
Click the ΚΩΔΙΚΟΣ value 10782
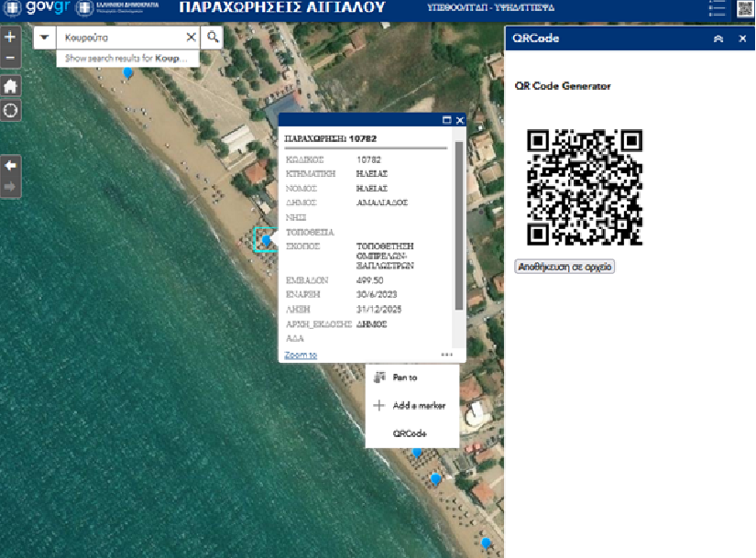point(369,159)
